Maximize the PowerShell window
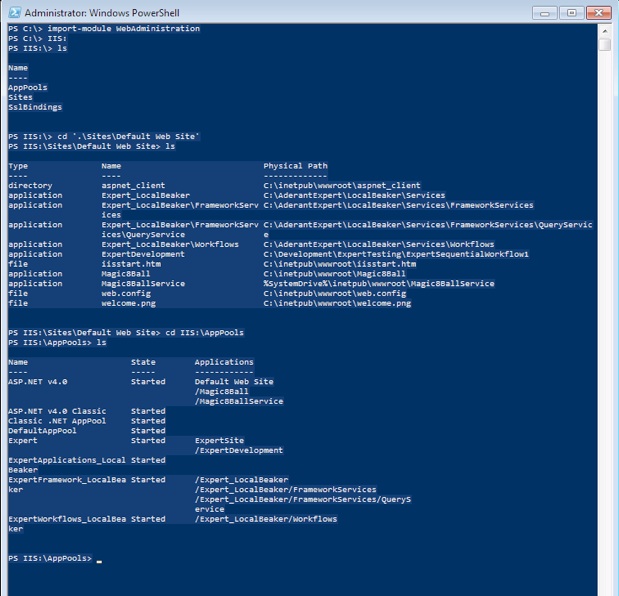Image resolution: width=619 pixels, height=596 pixels. [x=572, y=12]
